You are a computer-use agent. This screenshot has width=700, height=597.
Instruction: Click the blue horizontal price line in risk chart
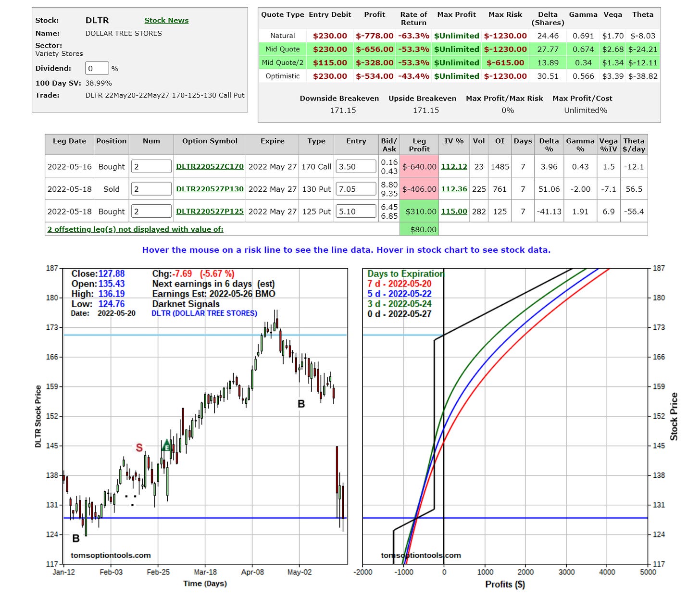point(505,518)
